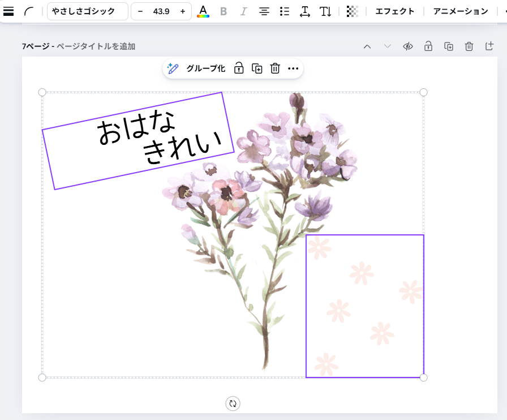
Task: Increase font size with plus button
Action: pyautogui.click(x=182, y=11)
